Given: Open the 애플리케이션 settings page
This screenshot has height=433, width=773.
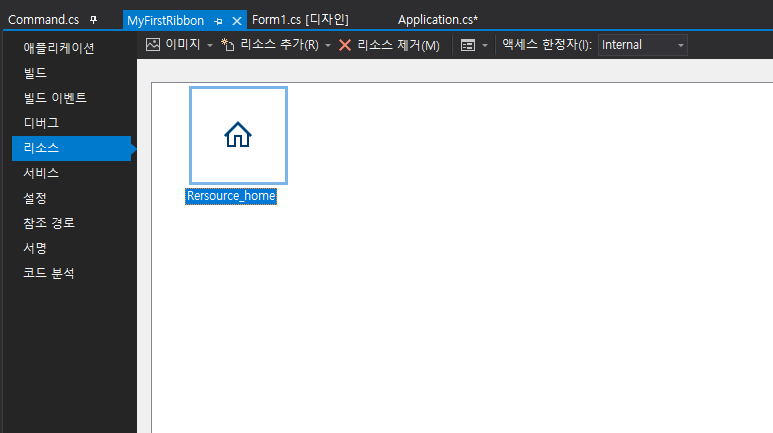Looking at the screenshot, I should (59, 48).
